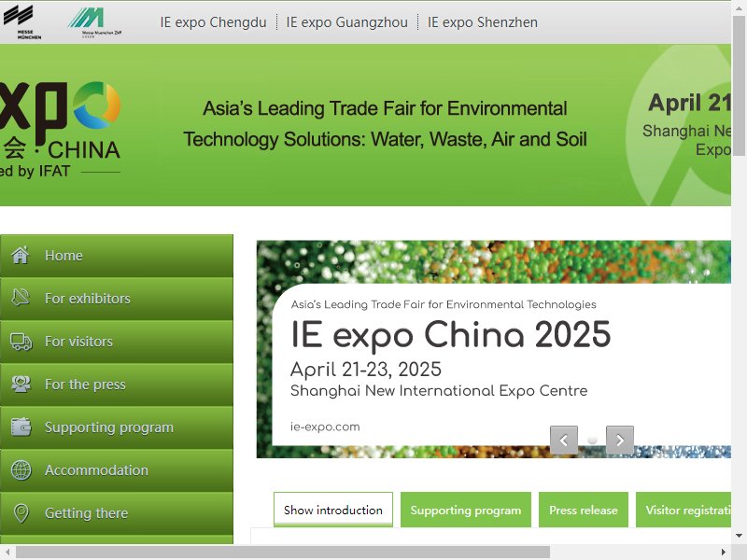Click the Messe Muenchen Zhongmao logo
Viewport: 747px width, 560px height.
(94, 21)
